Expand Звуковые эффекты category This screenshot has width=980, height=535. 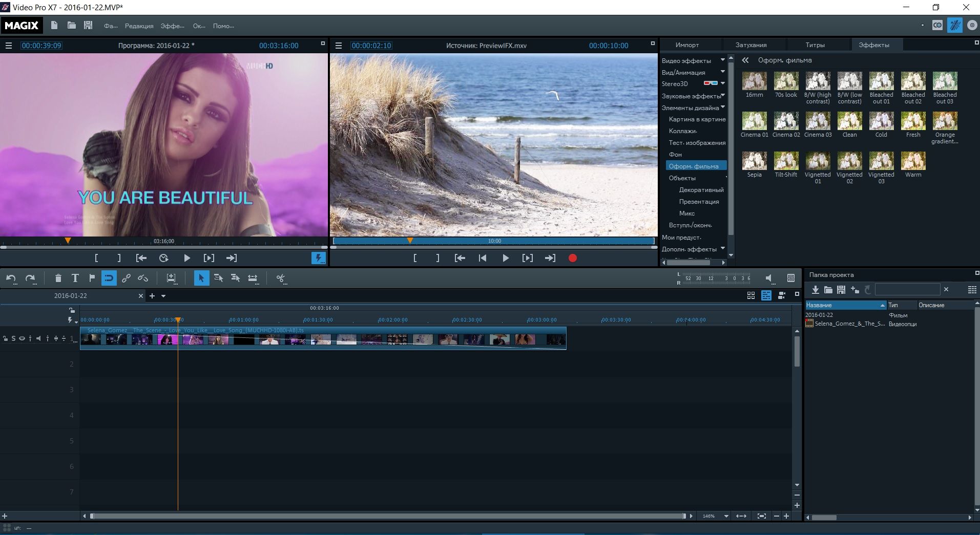point(723,95)
